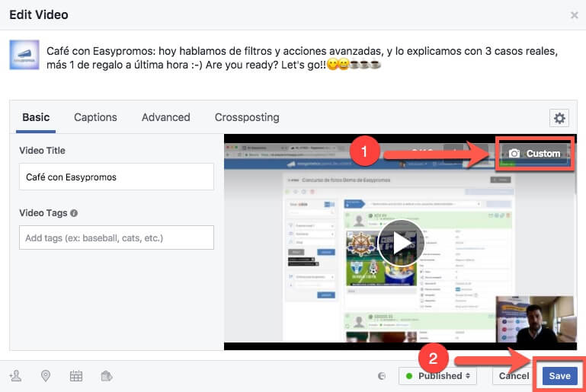Click the Video Title input field
Viewport: 586px width, 392px height.
(x=117, y=177)
